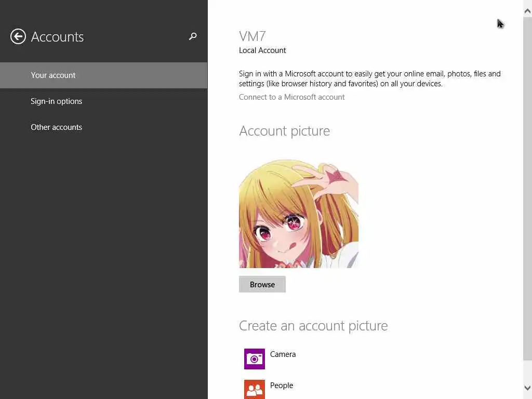
Task: Click the People label text
Action: pos(282,385)
